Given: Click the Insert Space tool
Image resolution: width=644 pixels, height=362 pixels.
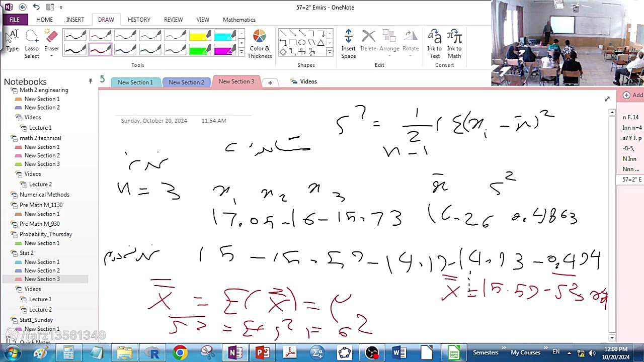Looking at the screenshot, I should tap(349, 44).
